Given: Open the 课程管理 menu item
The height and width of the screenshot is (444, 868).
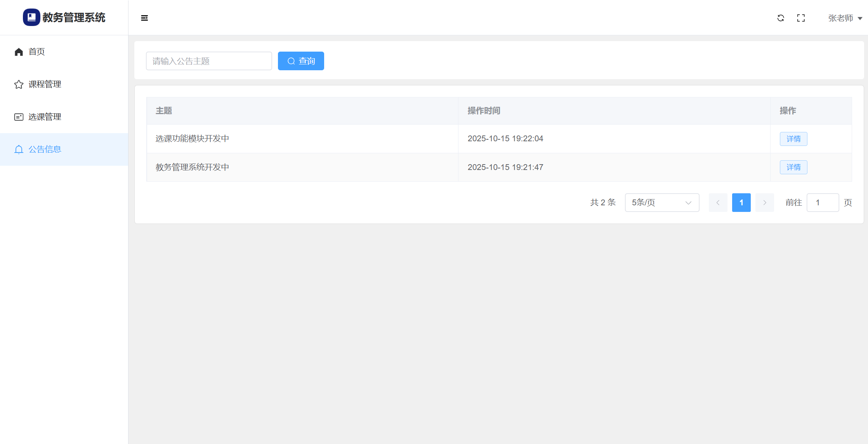Looking at the screenshot, I should click(x=45, y=84).
